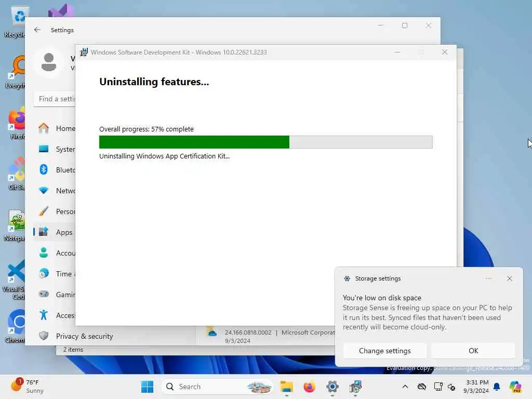This screenshot has height=399, width=532.
Task: Open the weather widget showing 76°F Sunny
Action: (x=27, y=387)
